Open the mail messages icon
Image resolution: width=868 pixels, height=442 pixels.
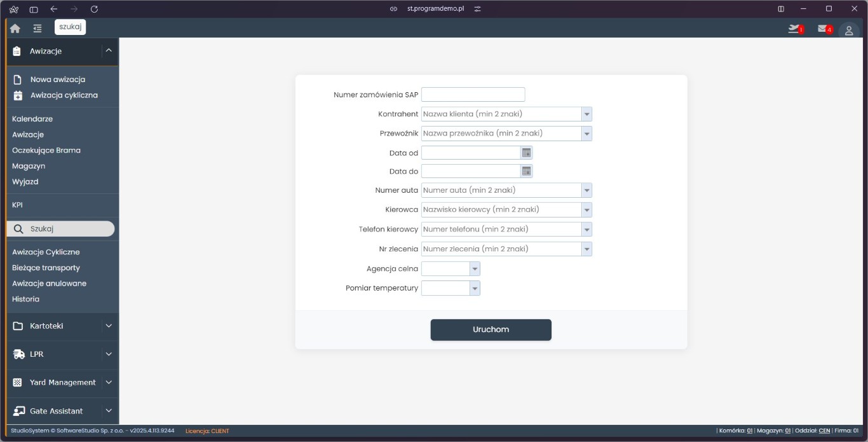[824, 29]
